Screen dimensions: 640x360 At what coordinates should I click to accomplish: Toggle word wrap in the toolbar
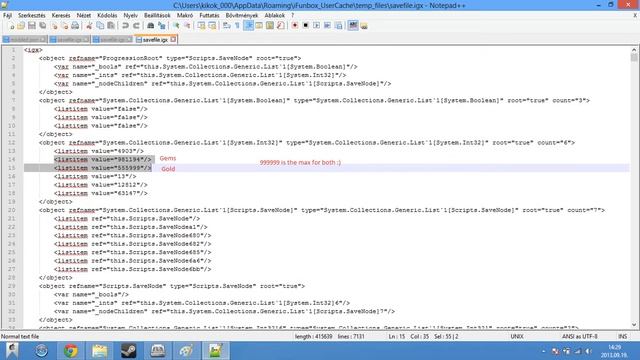(227, 26)
